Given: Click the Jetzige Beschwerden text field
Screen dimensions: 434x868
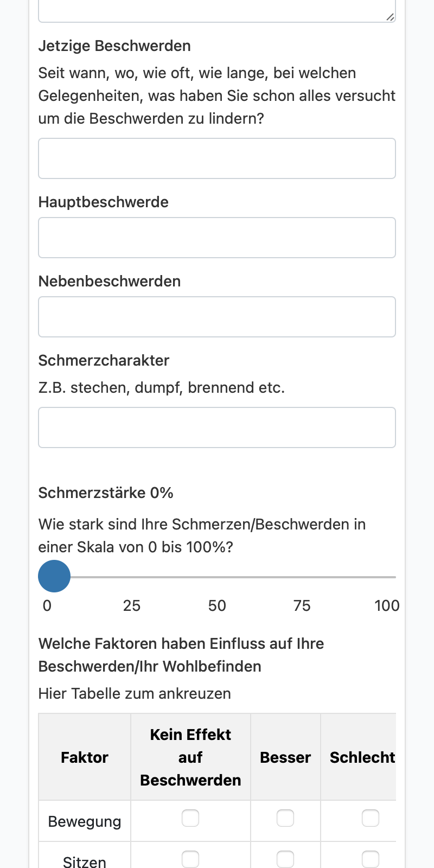Looking at the screenshot, I should [217, 158].
